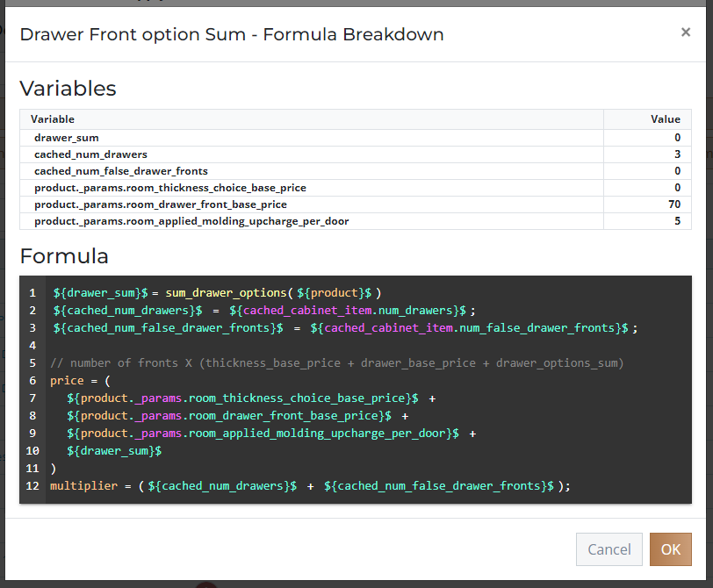The width and height of the screenshot is (713, 588).
Task: Click the room_drawer_front_base_price variable name
Action: point(161,204)
